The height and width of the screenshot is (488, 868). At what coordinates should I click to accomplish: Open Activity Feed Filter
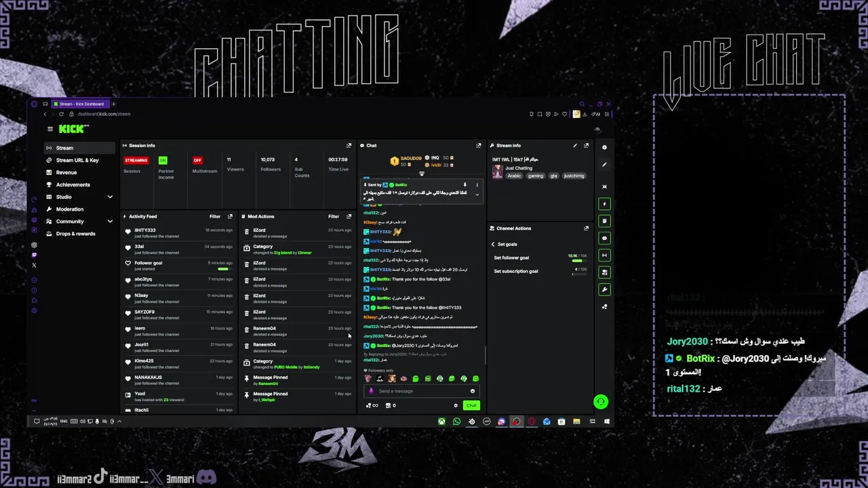(x=215, y=216)
